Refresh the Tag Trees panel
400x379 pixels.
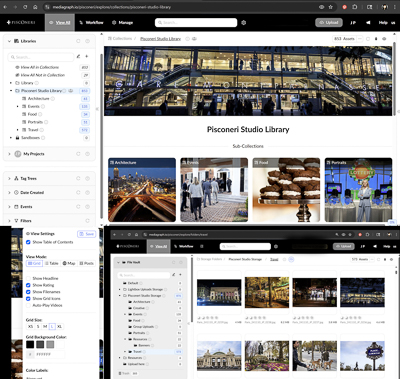pos(78,178)
